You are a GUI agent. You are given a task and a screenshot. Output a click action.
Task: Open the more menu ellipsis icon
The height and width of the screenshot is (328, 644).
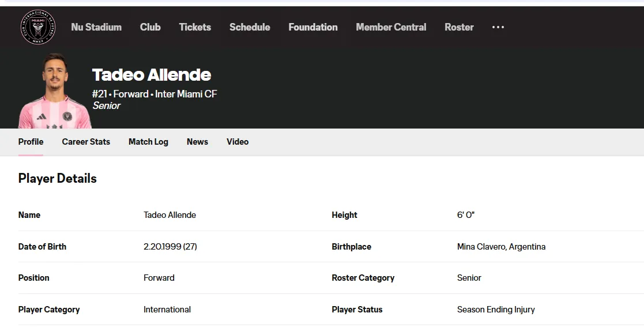tap(498, 27)
